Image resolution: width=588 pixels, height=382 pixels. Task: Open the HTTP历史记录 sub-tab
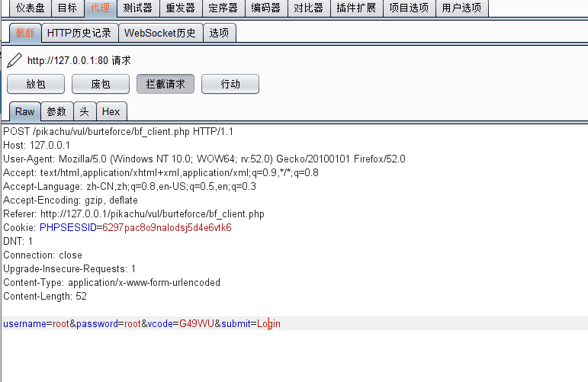point(79,33)
